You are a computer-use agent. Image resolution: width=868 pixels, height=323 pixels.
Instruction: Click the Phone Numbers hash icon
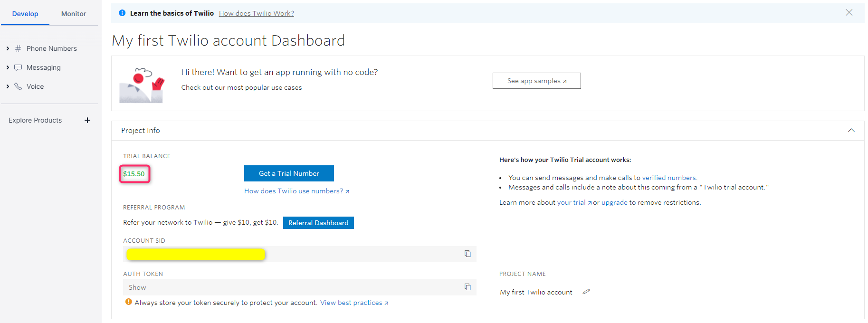click(x=18, y=48)
